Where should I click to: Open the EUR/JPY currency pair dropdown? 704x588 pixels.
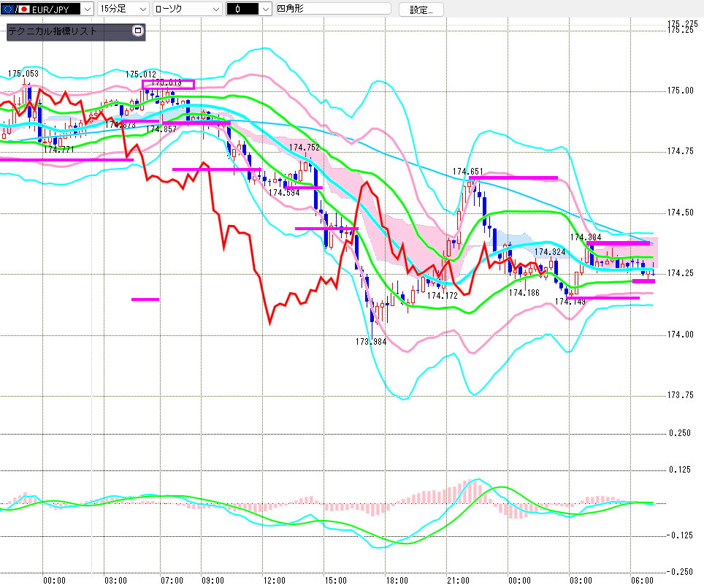click(86, 9)
